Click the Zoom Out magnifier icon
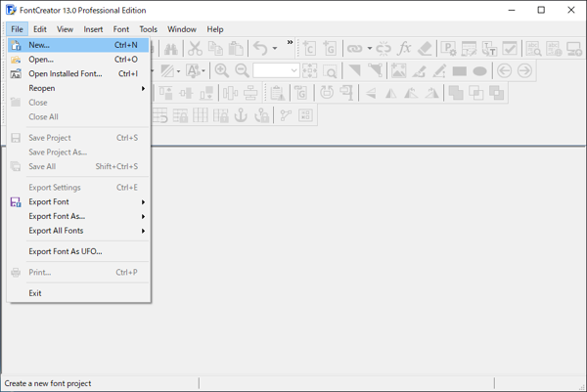This screenshot has width=587, height=392. pyautogui.click(x=243, y=70)
